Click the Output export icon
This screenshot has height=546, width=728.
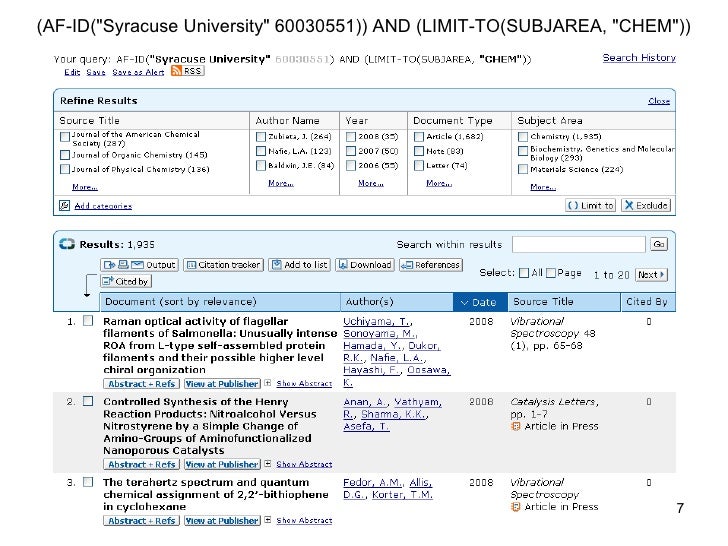(x=139, y=265)
